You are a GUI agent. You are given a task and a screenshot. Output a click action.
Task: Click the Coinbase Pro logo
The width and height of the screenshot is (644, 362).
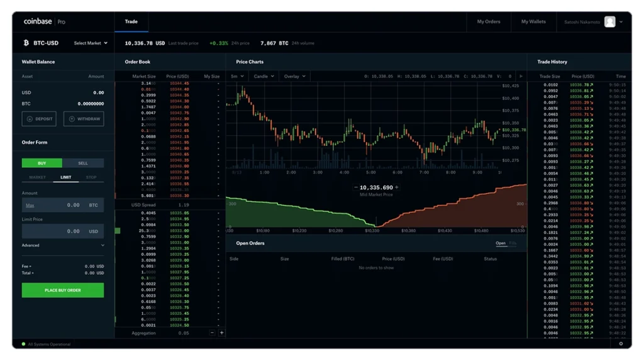point(45,21)
